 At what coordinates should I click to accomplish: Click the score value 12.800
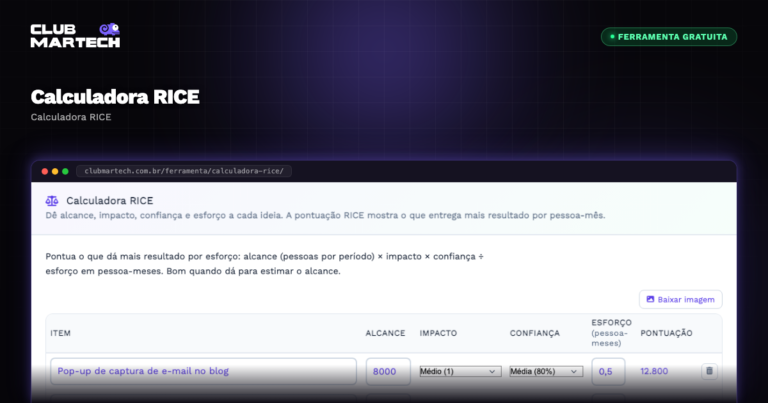(654, 371)
